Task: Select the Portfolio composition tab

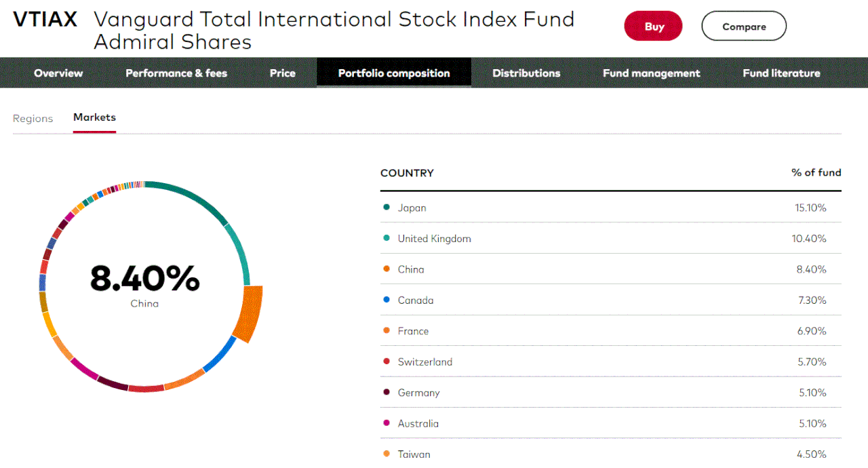Action: point(394,73)
